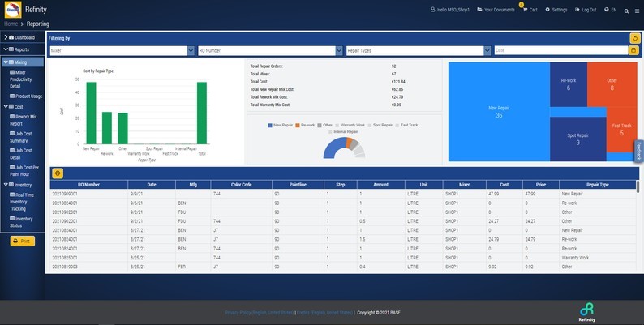Go to Home in breadcrumb
Image resolution: width=644 pixels, height=325 pixels.
point(11,24)
